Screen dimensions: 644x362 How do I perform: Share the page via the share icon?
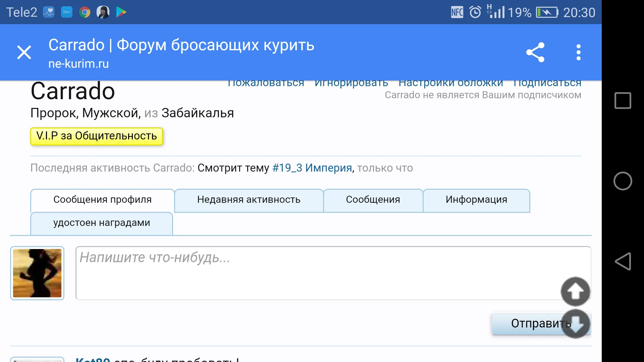click(x=535, y=52)
